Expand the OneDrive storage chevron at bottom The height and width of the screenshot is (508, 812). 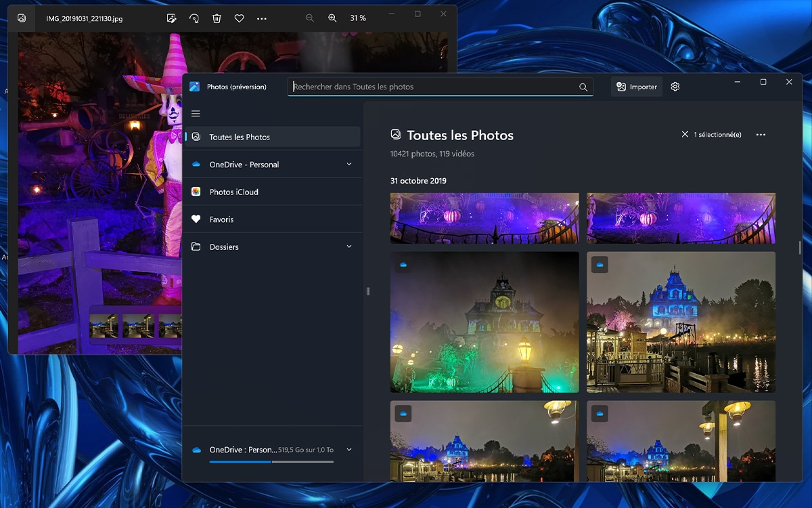[x=349, y=450]
